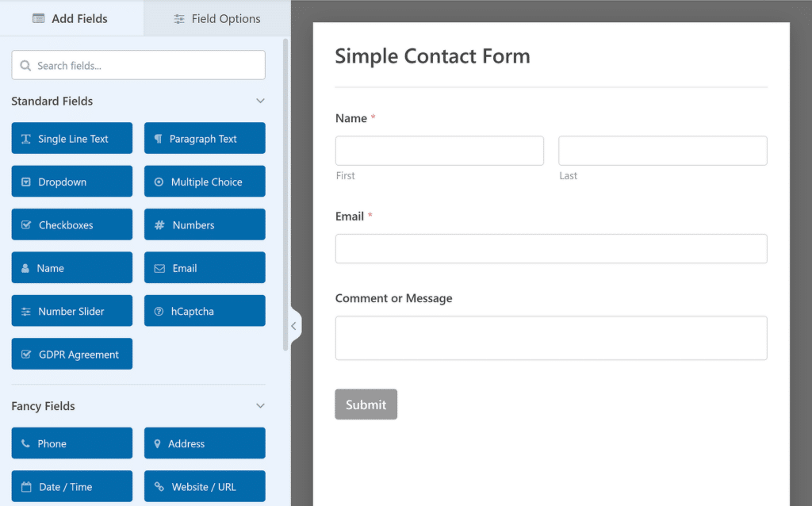
Task: Select the Number Slider field
Action: (71, 310)
